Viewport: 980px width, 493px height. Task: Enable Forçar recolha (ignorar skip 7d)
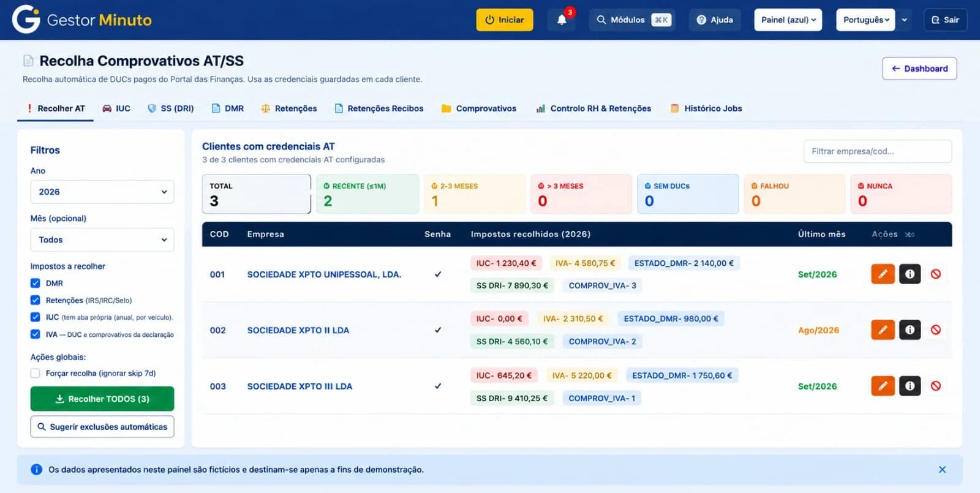(36, 373)
